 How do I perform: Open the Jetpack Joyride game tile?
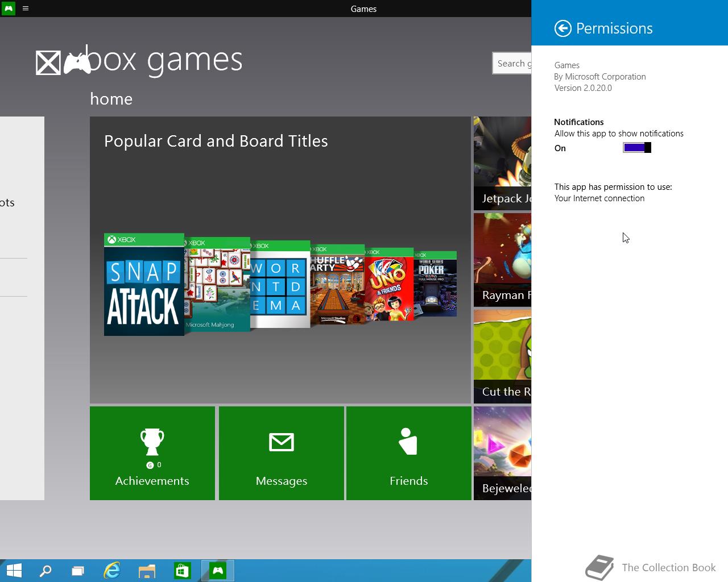pyautogui.click(x=502, y=163)
